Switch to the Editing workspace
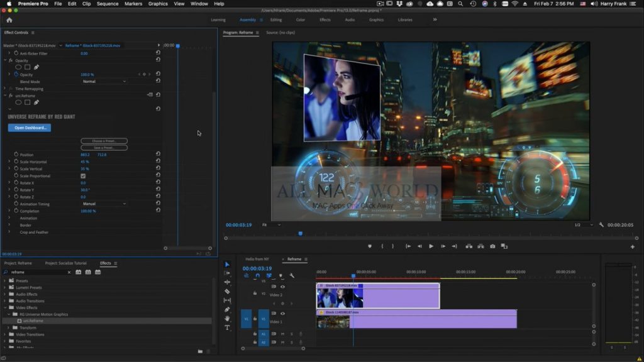Viewport: 644px width, 362px height. (x=276, y=19)
